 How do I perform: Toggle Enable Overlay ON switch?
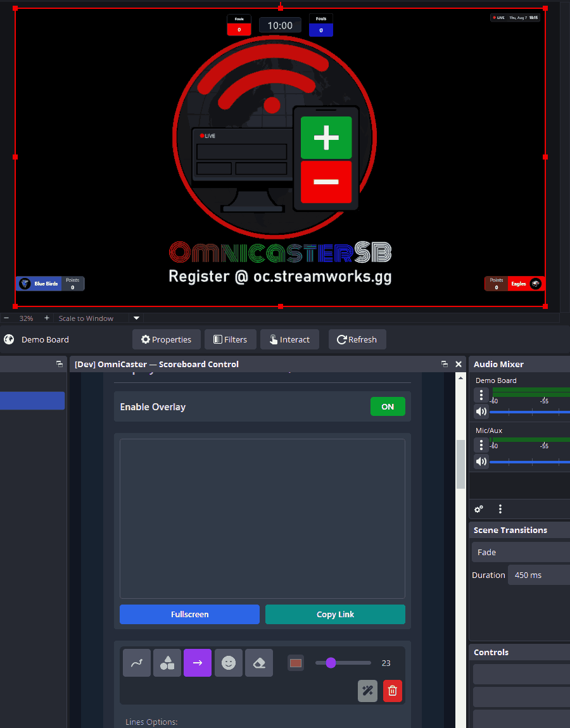[388, 406]
